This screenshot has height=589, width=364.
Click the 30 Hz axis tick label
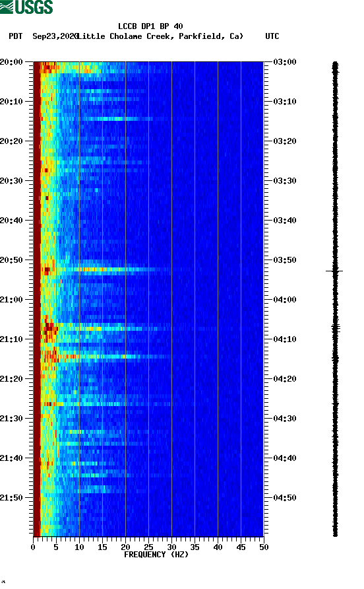tap(171, 547)
